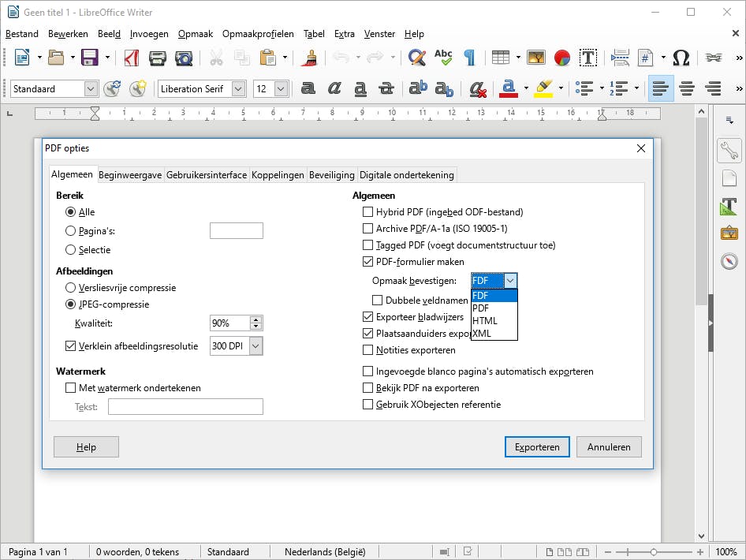Screen dimensions: 746x560
Task: Switch to Beginweergave tab
Action: tap(130, 175)
